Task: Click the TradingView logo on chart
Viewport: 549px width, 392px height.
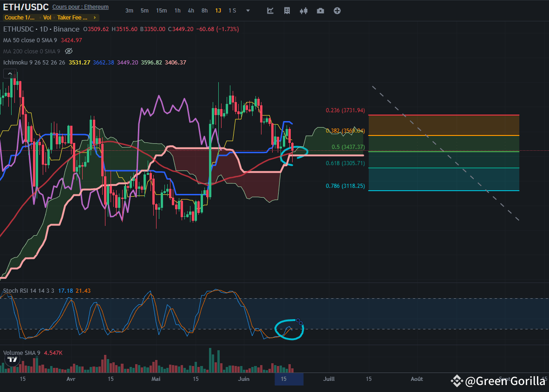Action: click(x=13, y=360)
